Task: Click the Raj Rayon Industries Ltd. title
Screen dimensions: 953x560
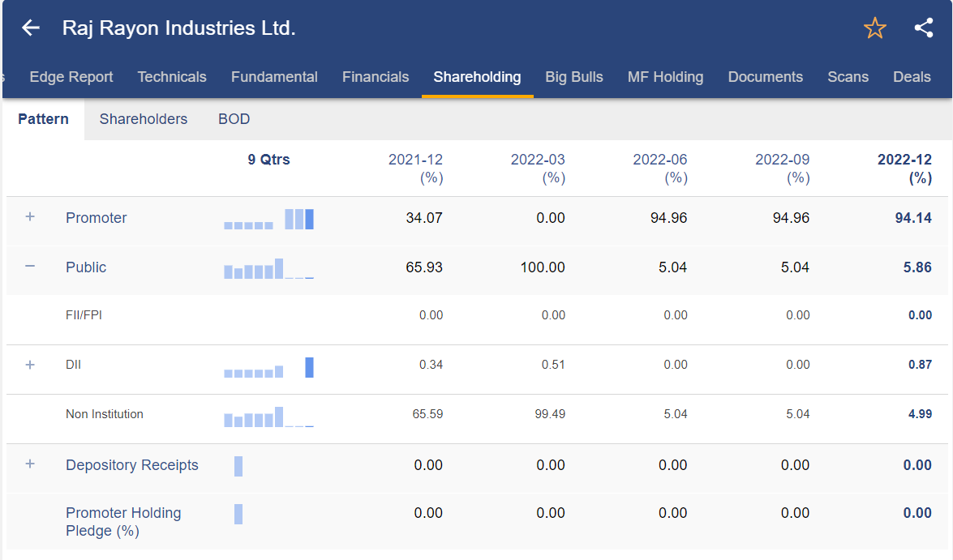Action: click(x=178, y=28)
